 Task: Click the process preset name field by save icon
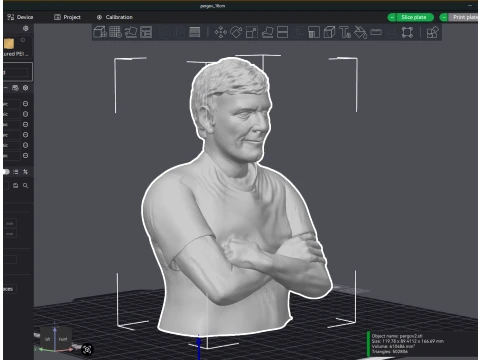[x=6, y=186]
